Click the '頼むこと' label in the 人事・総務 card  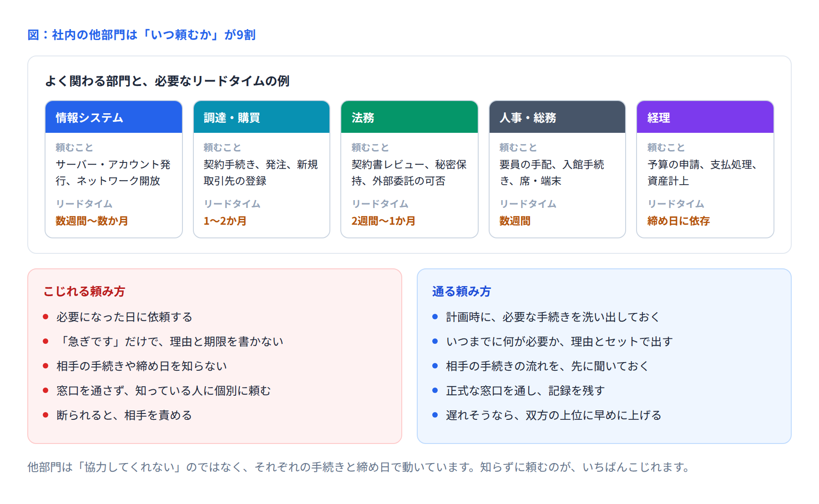point(518,147)
